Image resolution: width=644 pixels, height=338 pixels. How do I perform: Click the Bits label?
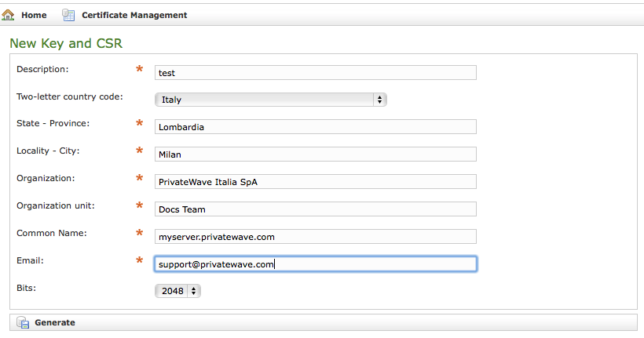click(27, 288)
